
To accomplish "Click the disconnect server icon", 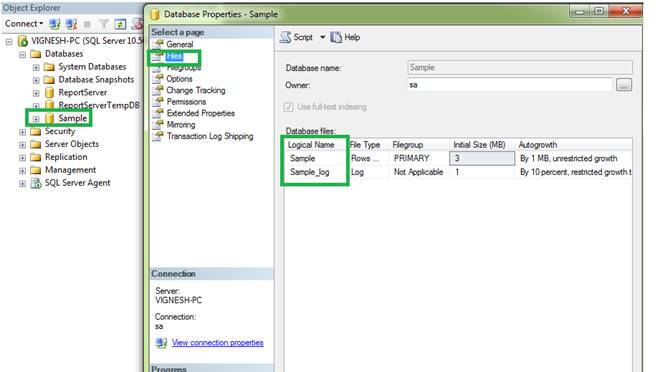I will pyautogui.click(x=71, y=24).
